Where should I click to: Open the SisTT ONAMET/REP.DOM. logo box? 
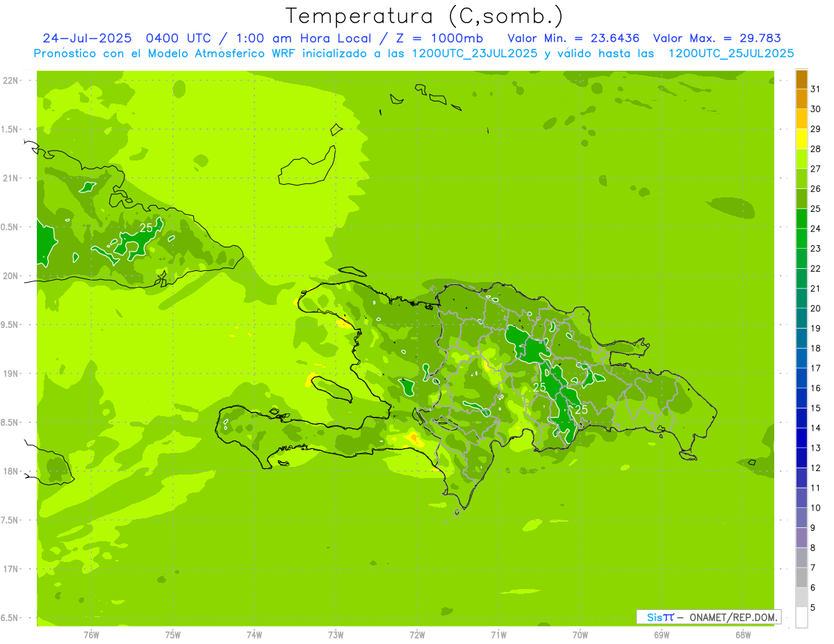click(x=708, y=617)
